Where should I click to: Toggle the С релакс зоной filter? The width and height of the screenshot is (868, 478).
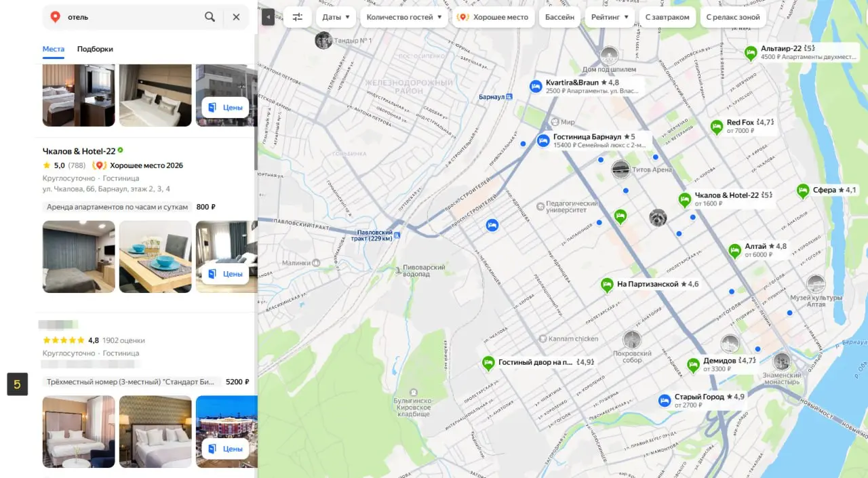point(733,17)
